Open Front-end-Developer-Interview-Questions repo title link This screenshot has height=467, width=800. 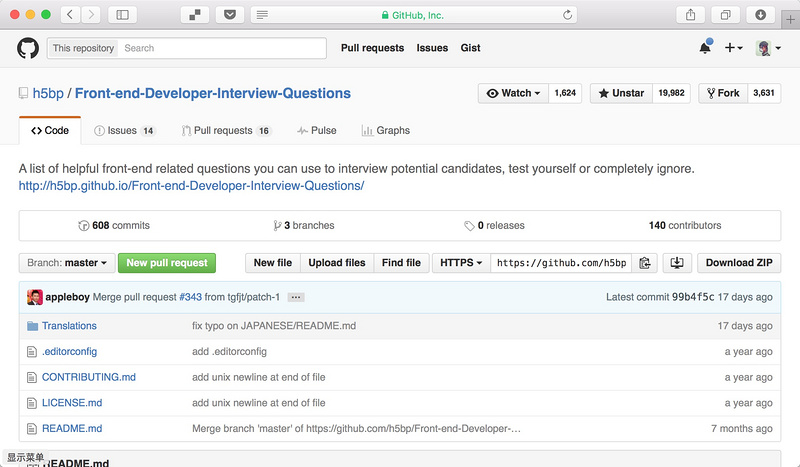click(x=213, y=93)
